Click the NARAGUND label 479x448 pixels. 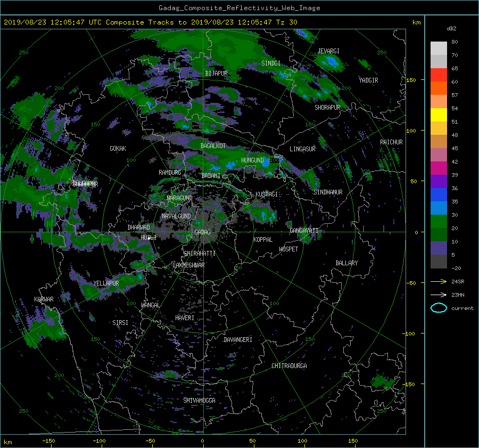(180, 198)
